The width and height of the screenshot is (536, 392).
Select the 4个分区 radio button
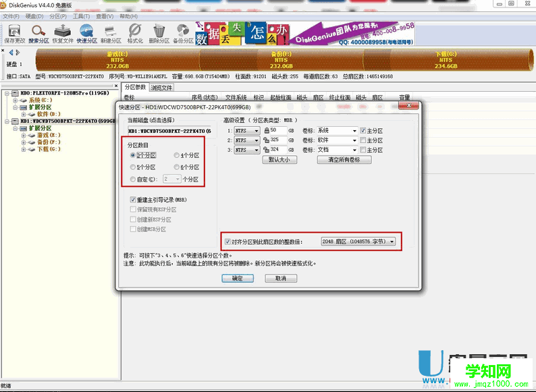coord(176,155)
